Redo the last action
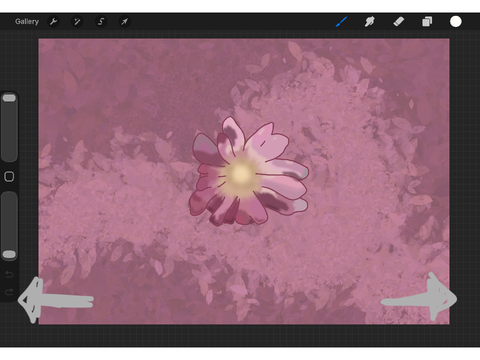Viewport: 480px width, 360px height. point(9,292)
